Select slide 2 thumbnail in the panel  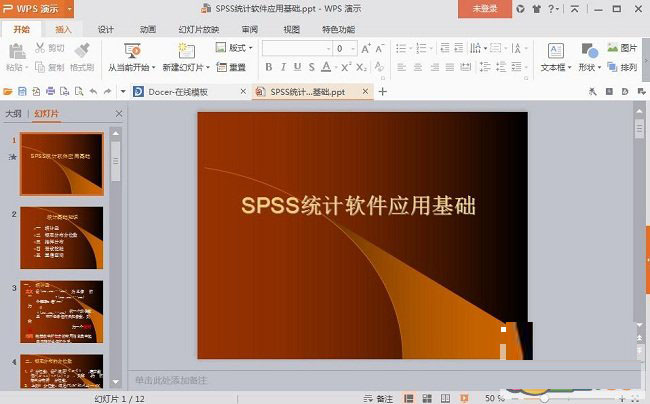coord(61,239)
